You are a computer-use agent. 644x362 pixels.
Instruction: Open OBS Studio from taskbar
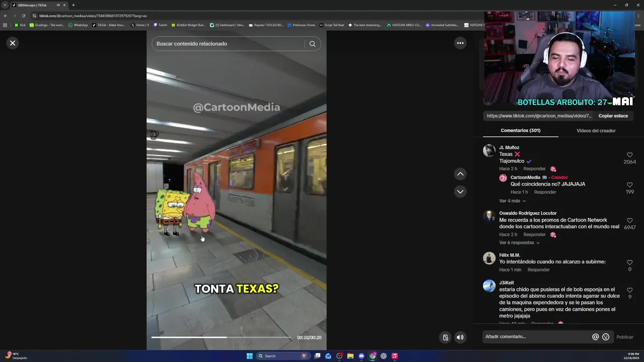click(x=340, y=356)
